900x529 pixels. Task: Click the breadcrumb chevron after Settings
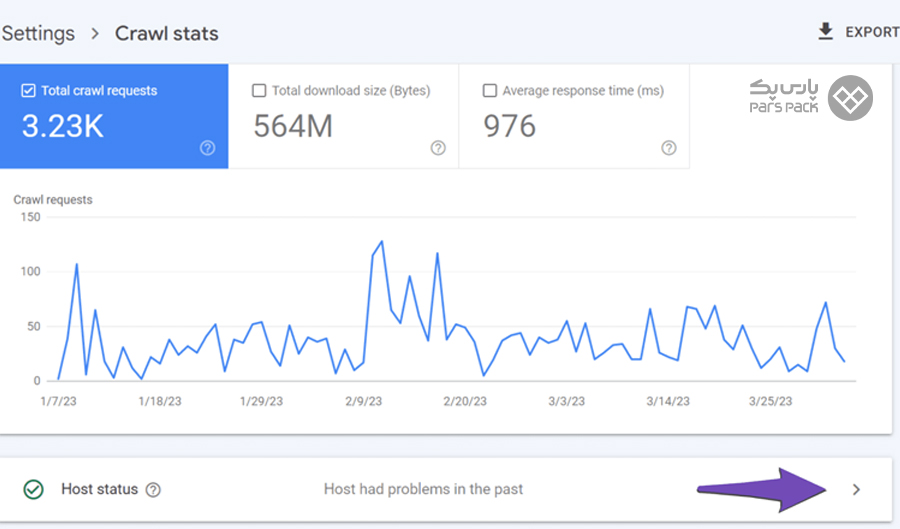point(95,33)
